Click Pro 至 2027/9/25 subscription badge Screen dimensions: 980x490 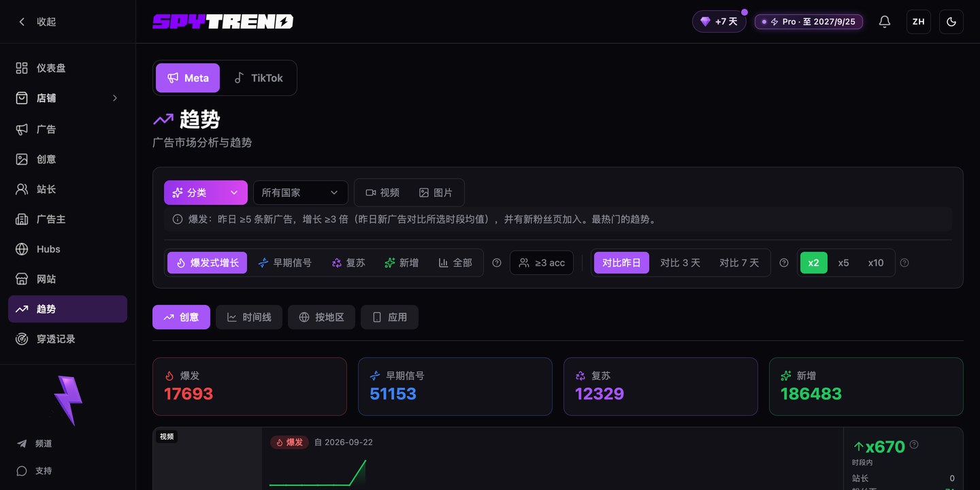pos(809,22)
